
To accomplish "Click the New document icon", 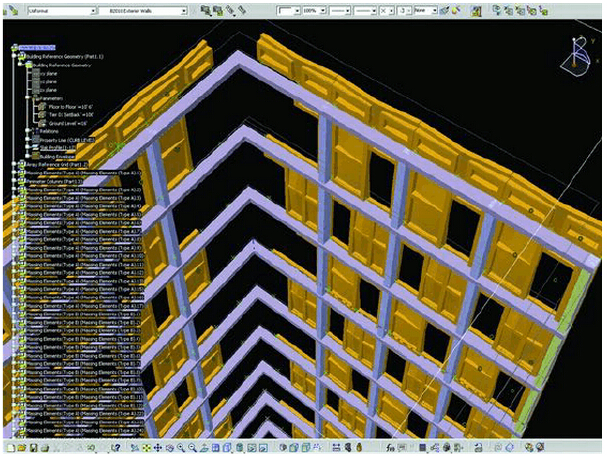I will tap(8, 447).
